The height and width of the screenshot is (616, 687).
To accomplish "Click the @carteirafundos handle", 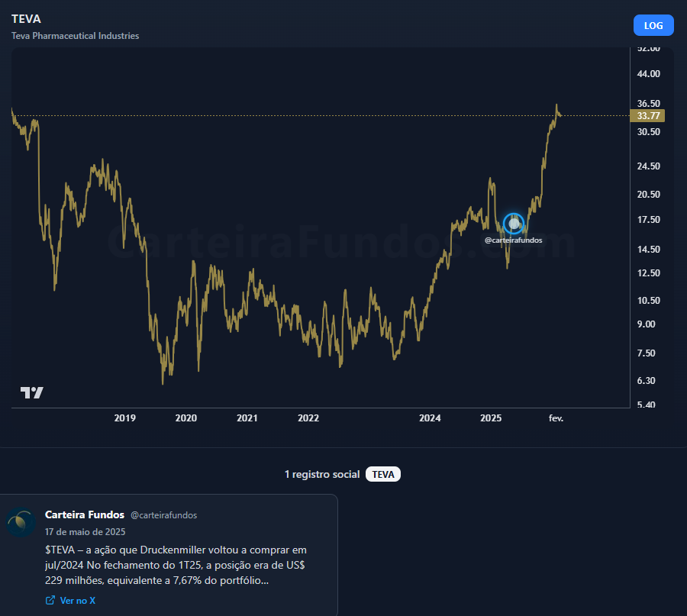I will (164, 515).
